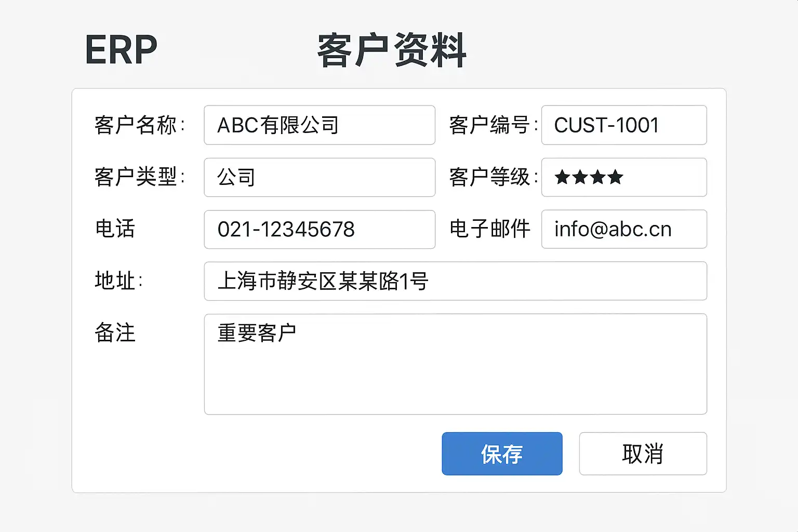Set 客户等级 rating to two stars

580,177
